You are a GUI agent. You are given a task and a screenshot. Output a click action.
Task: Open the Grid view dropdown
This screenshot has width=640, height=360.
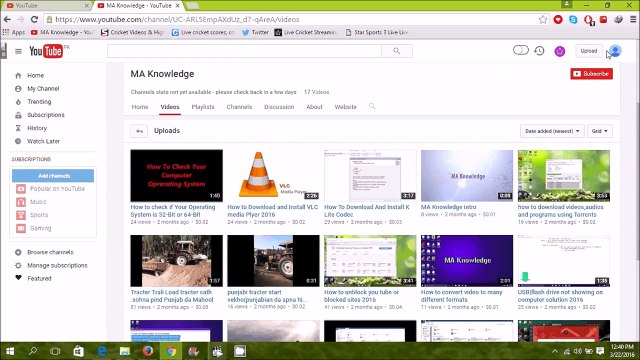click(600, 131)
